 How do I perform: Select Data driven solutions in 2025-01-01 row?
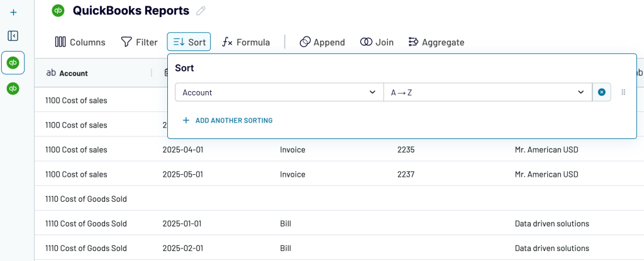[x=552, y=224]
